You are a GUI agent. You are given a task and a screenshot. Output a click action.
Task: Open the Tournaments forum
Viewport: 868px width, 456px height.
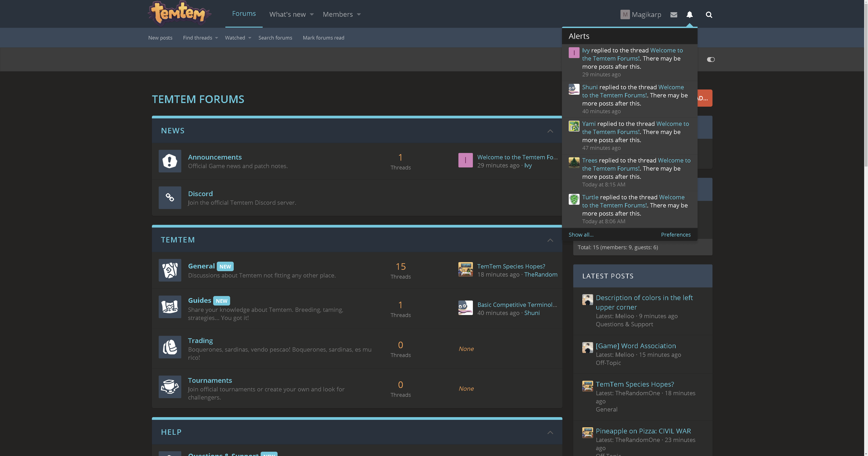(x=210, y=380)
